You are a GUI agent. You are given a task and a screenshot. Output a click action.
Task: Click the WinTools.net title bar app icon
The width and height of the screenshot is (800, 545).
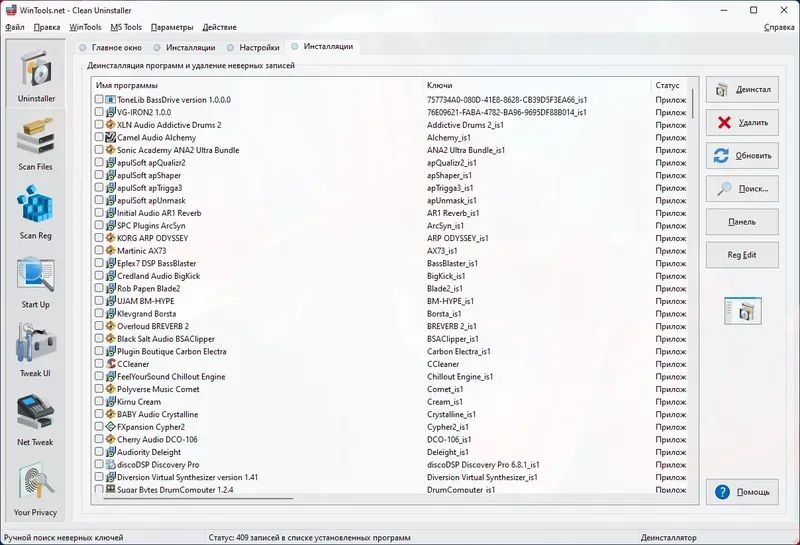coord(10,10)
